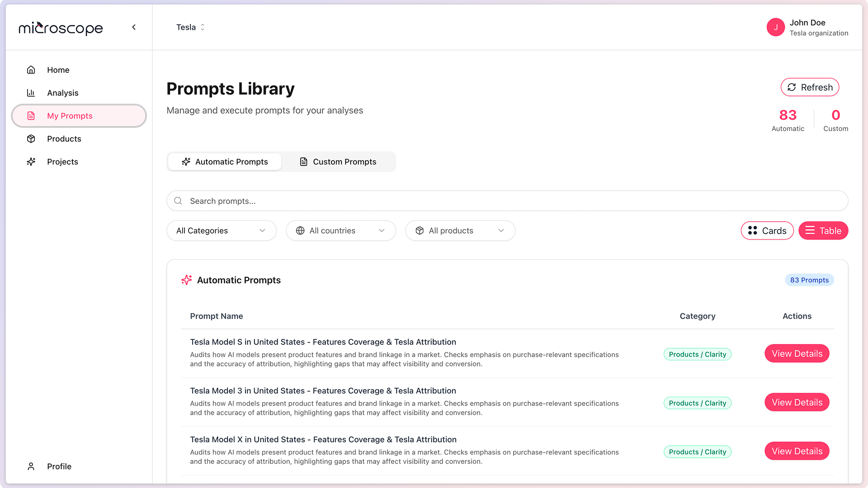
Task: View Details for Tesla Model S prompt
Action: [797, 353]
